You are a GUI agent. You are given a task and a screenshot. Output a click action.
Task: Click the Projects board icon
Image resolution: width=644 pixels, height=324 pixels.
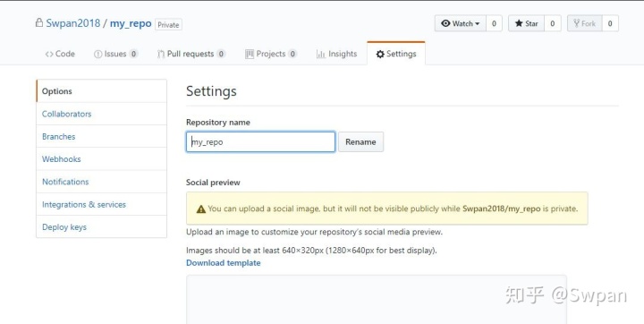pyautogui.click(x=250, y=54)
